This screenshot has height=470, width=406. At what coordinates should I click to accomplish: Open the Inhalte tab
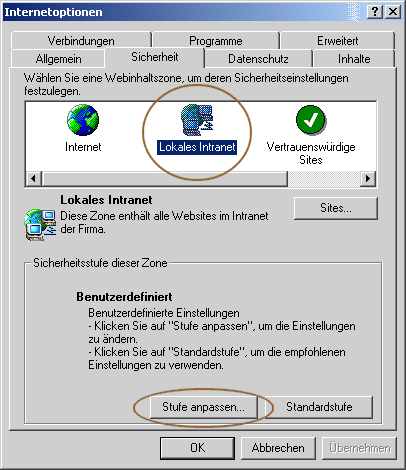point(354,59)
